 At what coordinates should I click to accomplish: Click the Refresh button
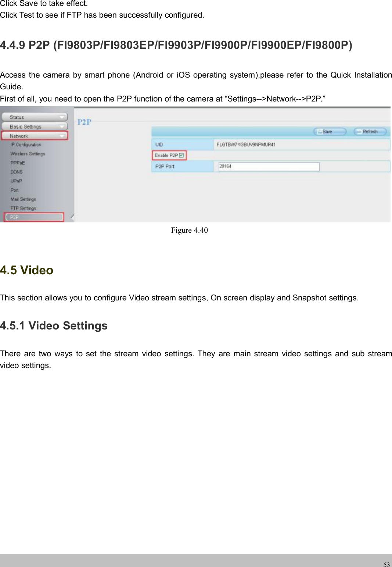point(370,131)
